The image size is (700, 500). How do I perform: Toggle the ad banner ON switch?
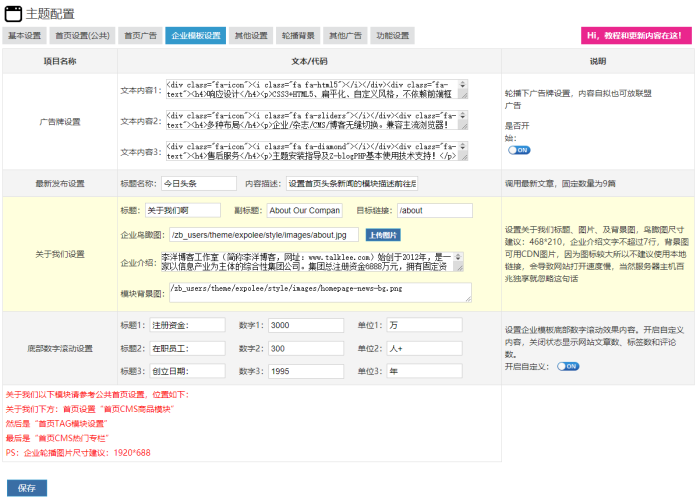[519, 150]
